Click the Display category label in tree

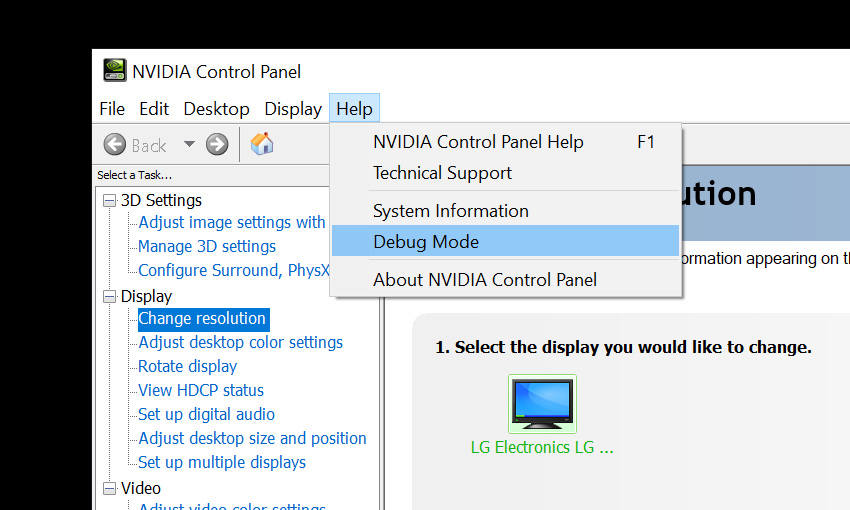click(146, 296)
